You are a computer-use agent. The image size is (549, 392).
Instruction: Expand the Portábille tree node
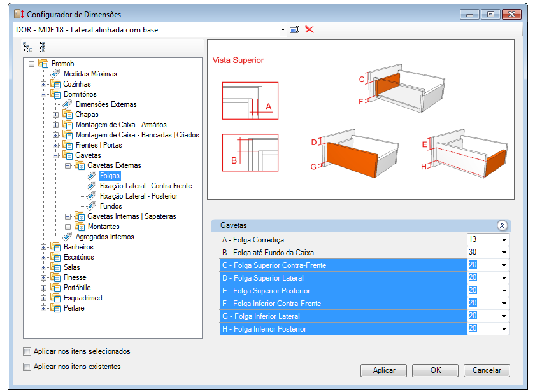pyautogui.click(x=43, y=288)
